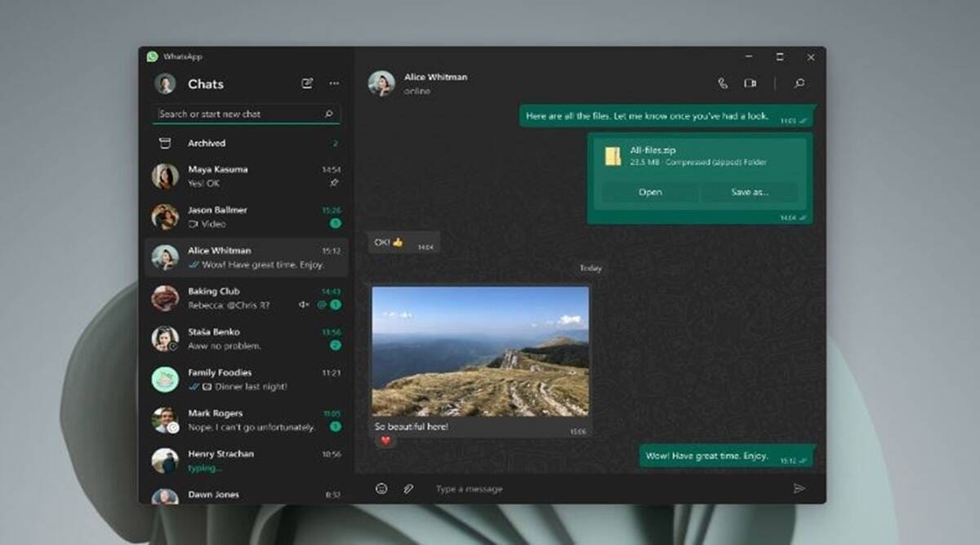Open the three-dot menu beside Chats
This screenshot has width=980, height=545.
point(334,83)
